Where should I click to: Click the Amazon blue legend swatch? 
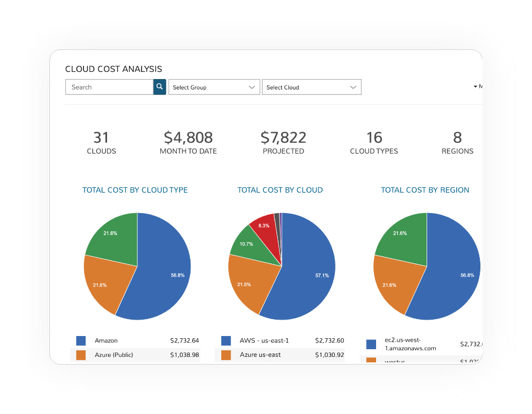pos(81,341)
